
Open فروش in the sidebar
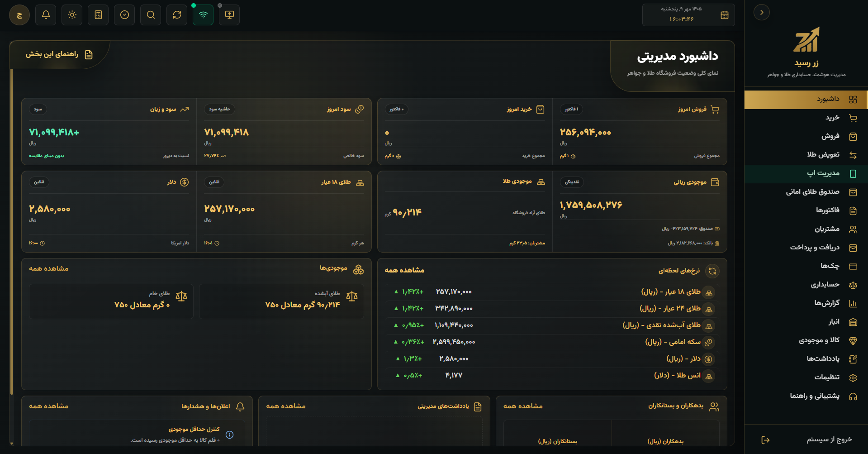click(806, 137)
